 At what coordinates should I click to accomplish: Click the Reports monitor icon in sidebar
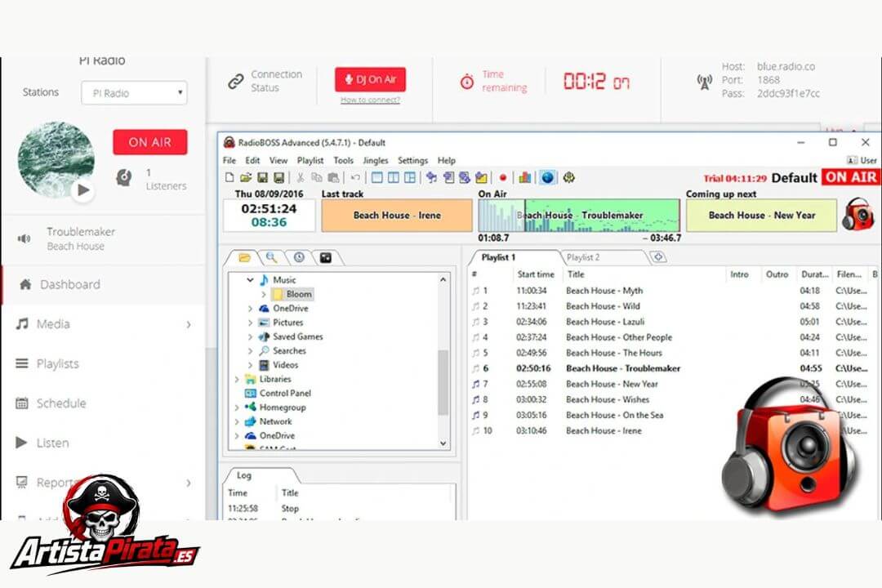tap(22, 482)
